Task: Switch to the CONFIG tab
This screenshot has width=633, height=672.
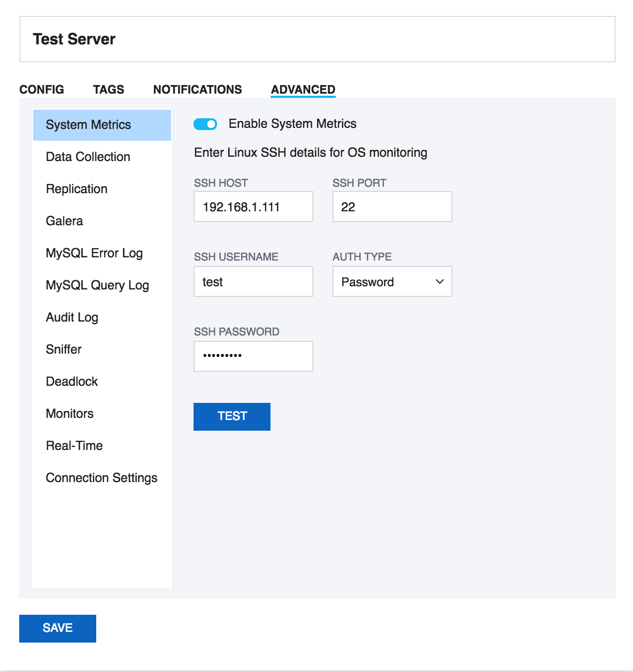Action: coord(42,89)
